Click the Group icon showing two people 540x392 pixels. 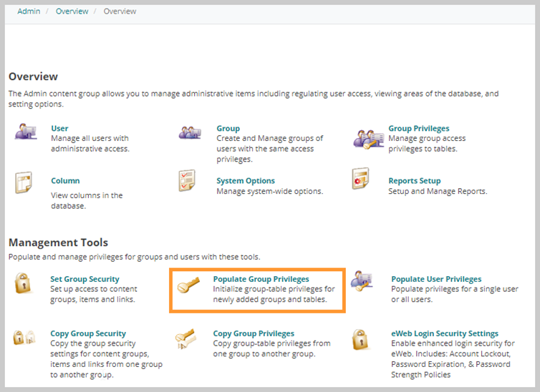click(x=190, y=132)
